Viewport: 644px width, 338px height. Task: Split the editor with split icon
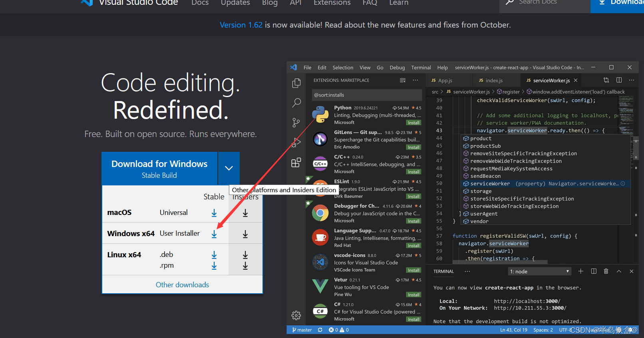(x=619, y=80)
